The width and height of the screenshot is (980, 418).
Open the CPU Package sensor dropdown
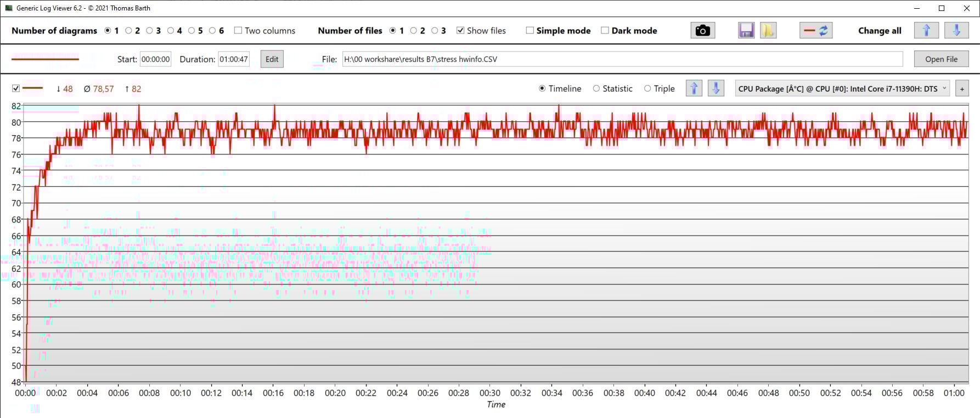(842, 88)
